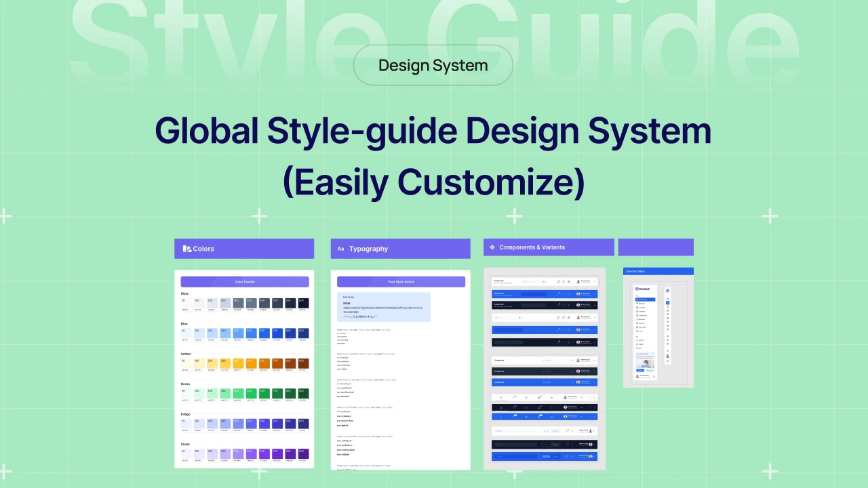Viewport: 868px width, 488px height.
Task: Click the Colors palette icon in header
Action: pos(187,249)
